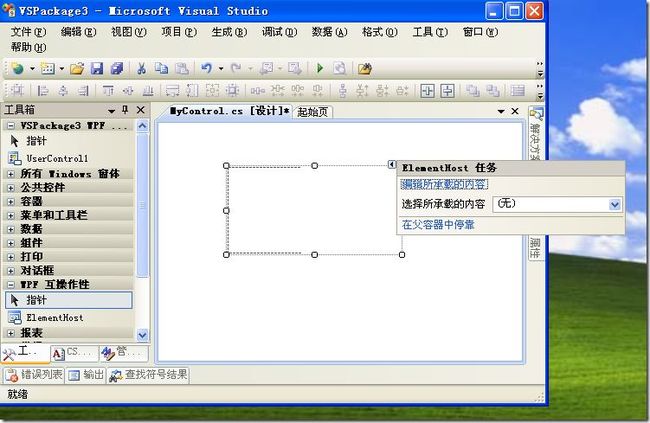Open the New Project dropdown arrow
The height and width of the screenshot is (423, 650).
coord(32,69)
